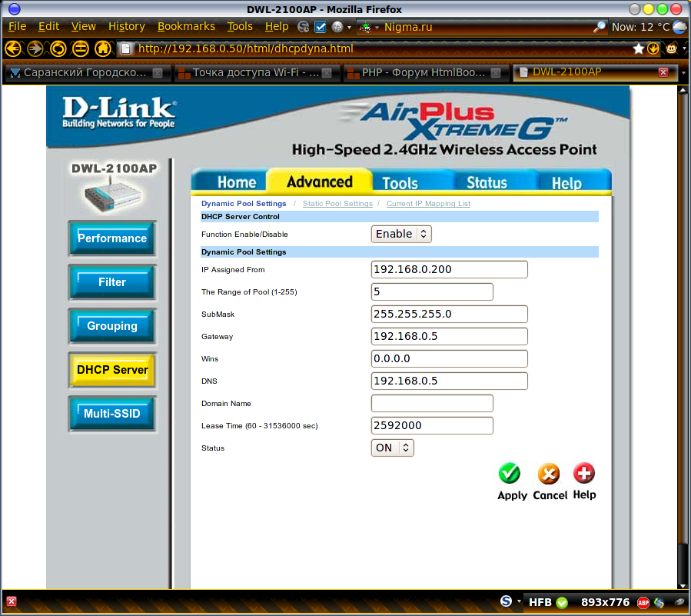This screenshot has height=616, width=691.
Task: Open the Function Enable/Disable dropdown
Action: 401,234
